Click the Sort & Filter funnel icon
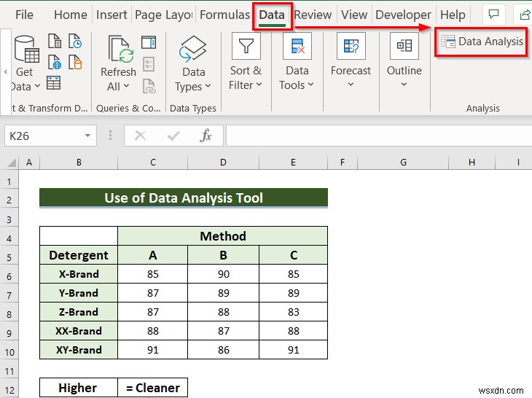Viewport: 532px width, 398px height. coord(246,46)
